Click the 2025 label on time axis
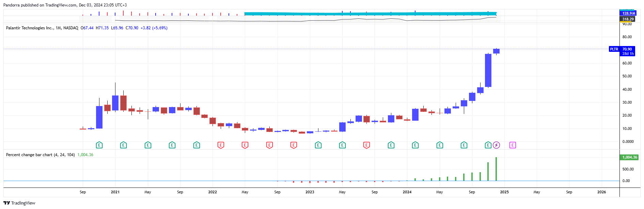Image resolution: width=644 pixels, height=209 pixels. (x=504, y=192)
